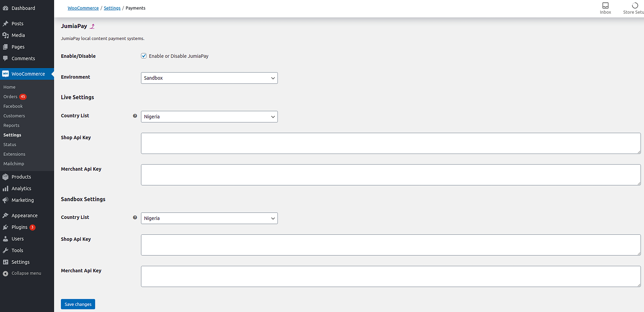Image resolution: width=644 pixels, height=312 pixels.
Task: Open the Environment dropdown set to Sandbox
Action: (209, 78)
